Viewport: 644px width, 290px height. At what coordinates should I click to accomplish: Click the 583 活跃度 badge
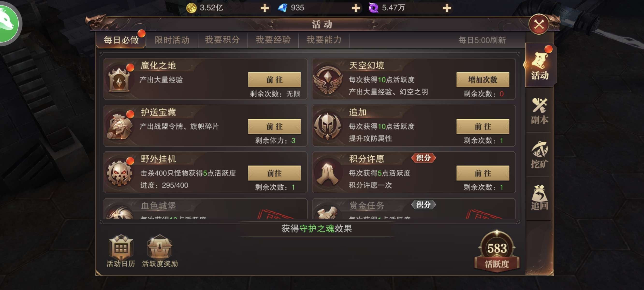click(497, 252)
